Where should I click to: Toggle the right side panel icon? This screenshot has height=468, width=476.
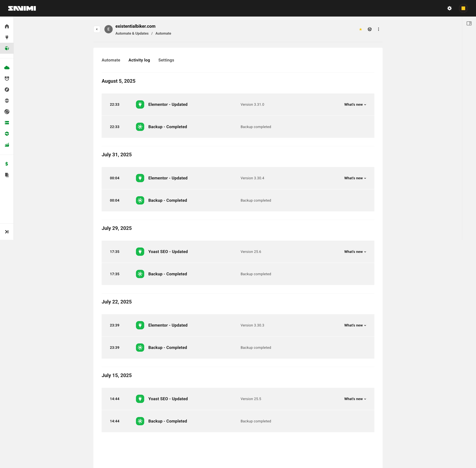click(x=469, y=24)
